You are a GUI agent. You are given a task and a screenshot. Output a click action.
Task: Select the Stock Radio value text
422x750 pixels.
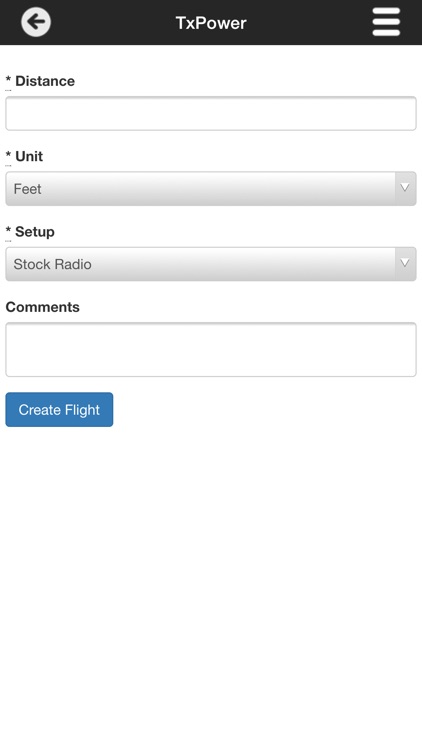coord(52,264)
